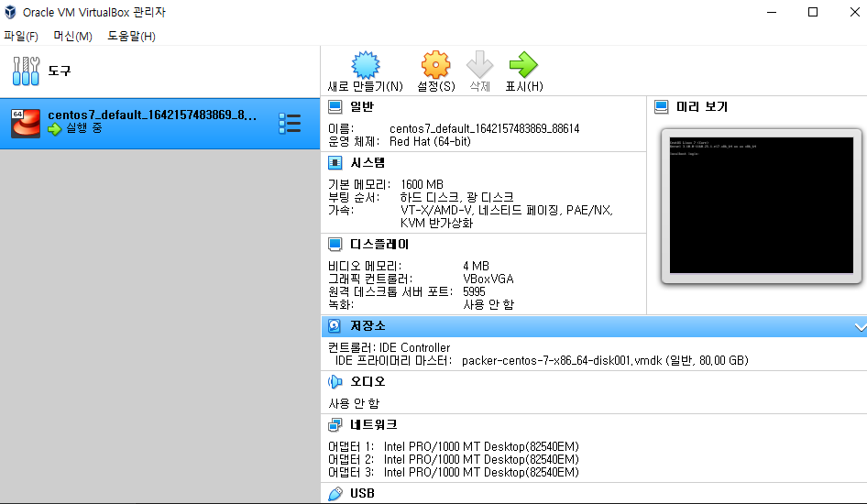
Task: Click the Storage (저장소) disk icon
Action: [335, 326]
